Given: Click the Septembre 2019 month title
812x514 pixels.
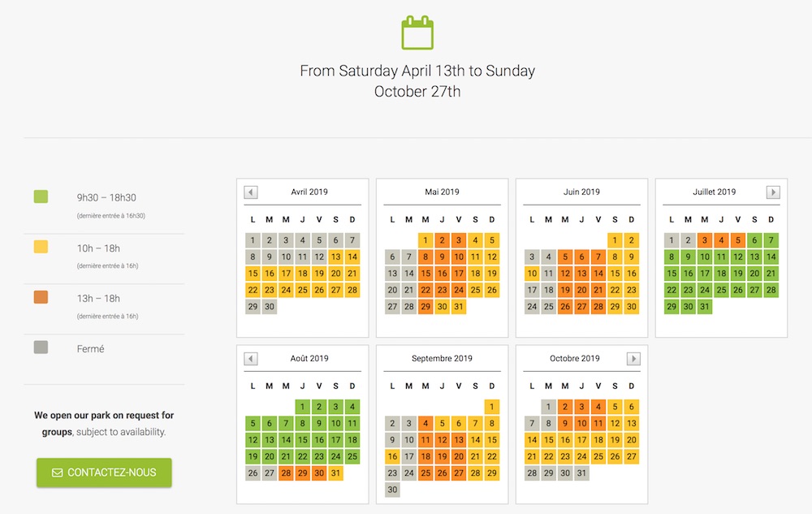Looking at the screenshot, I should (x=442, y=359).
